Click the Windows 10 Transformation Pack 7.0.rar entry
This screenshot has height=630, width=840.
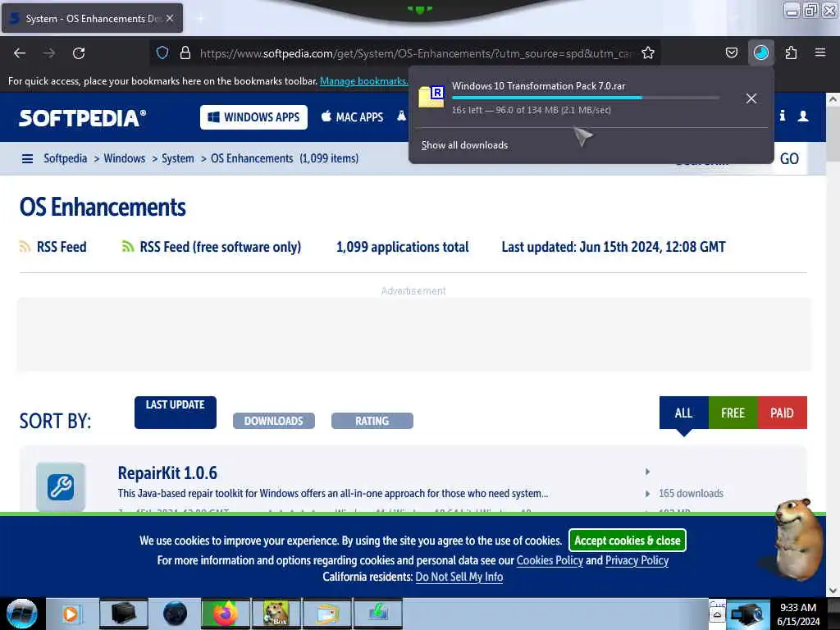point(591,98)
